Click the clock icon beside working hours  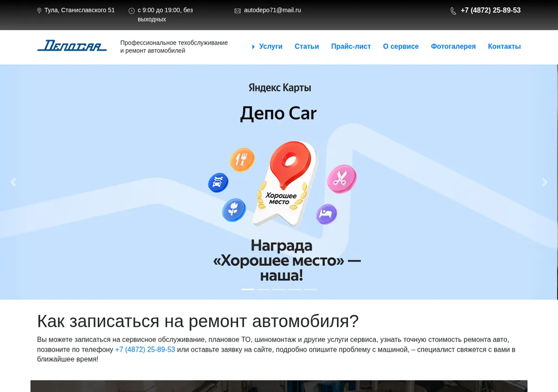point(132,11)
